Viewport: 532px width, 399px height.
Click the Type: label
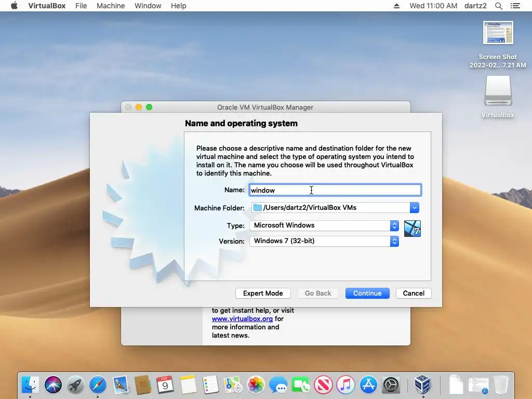click(x=235, y=225)
